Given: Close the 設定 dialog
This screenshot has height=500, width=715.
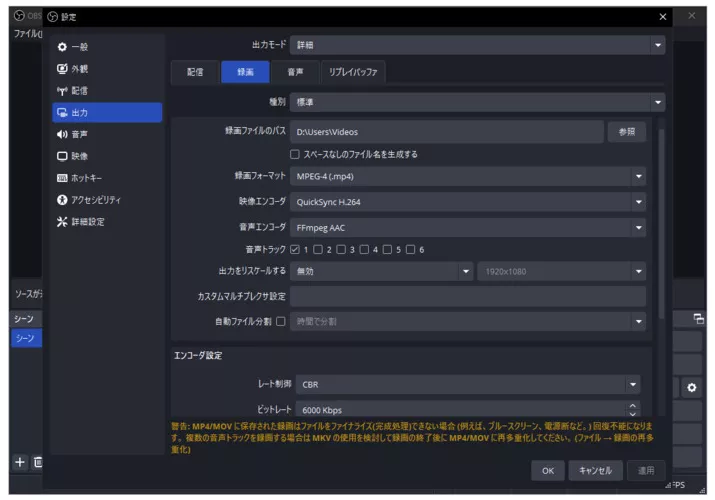Looking at the screenshot, I should tap(663, 17).
